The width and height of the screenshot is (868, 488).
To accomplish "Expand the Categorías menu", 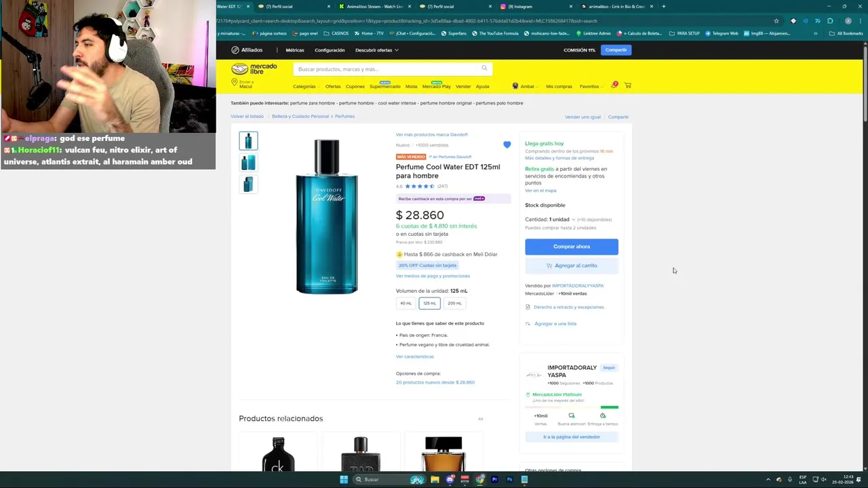I will pyautogui.click(x=306, y=87).
